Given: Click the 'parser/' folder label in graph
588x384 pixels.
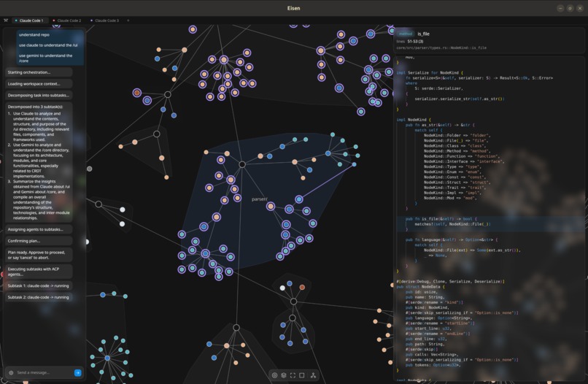Looking at the screenshot, I should (x=260, y=199).
